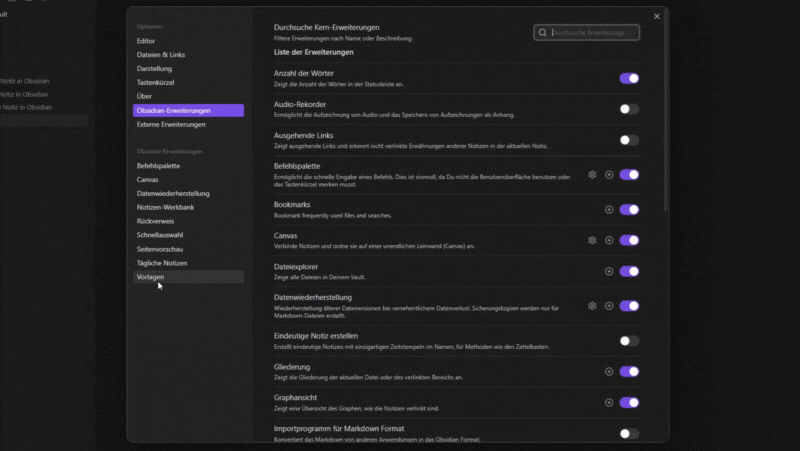Select Obsidian-Erweiterungen in the sidebar
Image resolution: width=800 pixels, height=451 pixels.
click(x=188, y=110)
